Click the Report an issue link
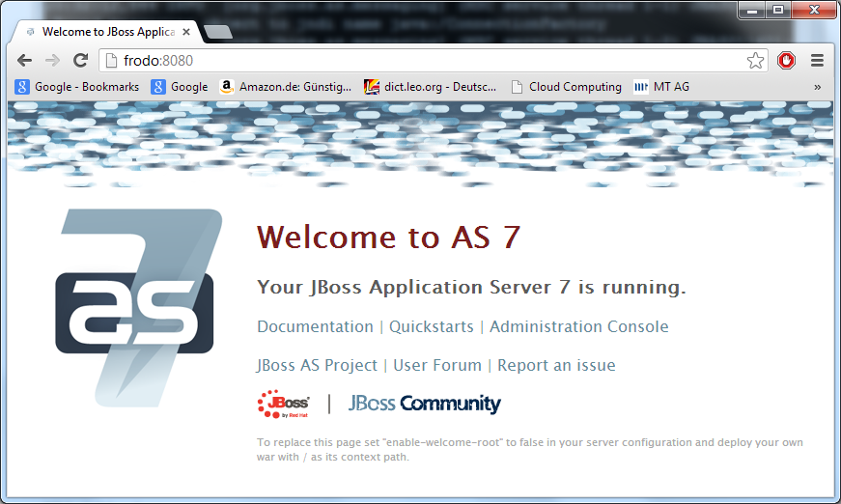841x504 pixels. pos(556,365)
